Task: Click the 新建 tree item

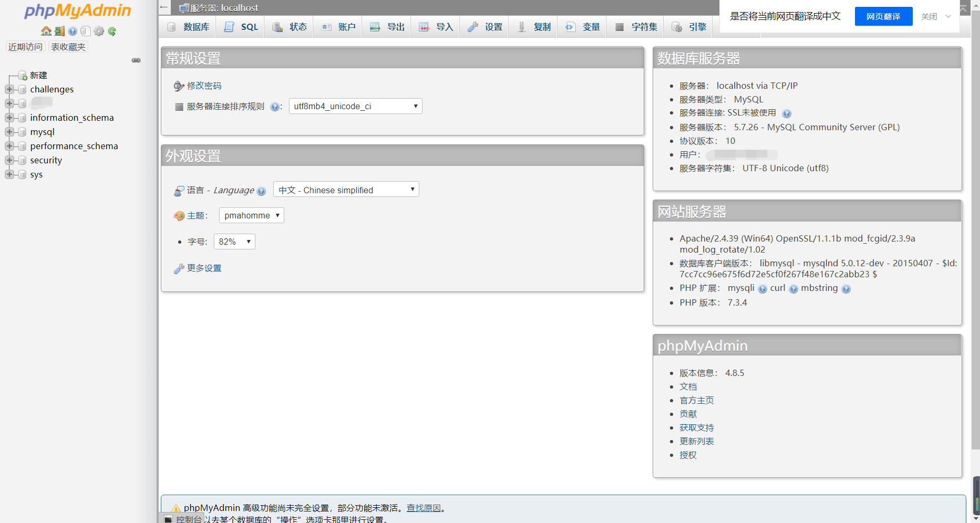Action: tap(38, 75)
